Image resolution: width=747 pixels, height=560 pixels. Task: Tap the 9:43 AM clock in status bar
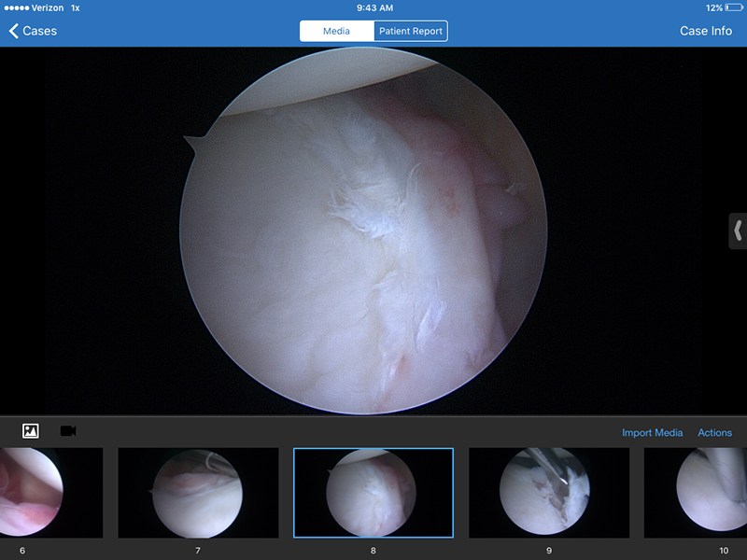(375, 7)
